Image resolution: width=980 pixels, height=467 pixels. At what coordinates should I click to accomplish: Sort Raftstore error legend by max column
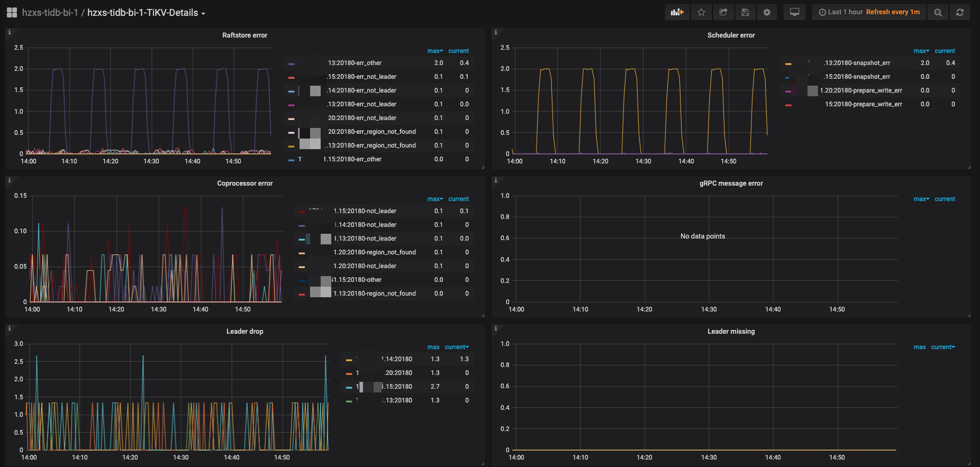[434, 51]
